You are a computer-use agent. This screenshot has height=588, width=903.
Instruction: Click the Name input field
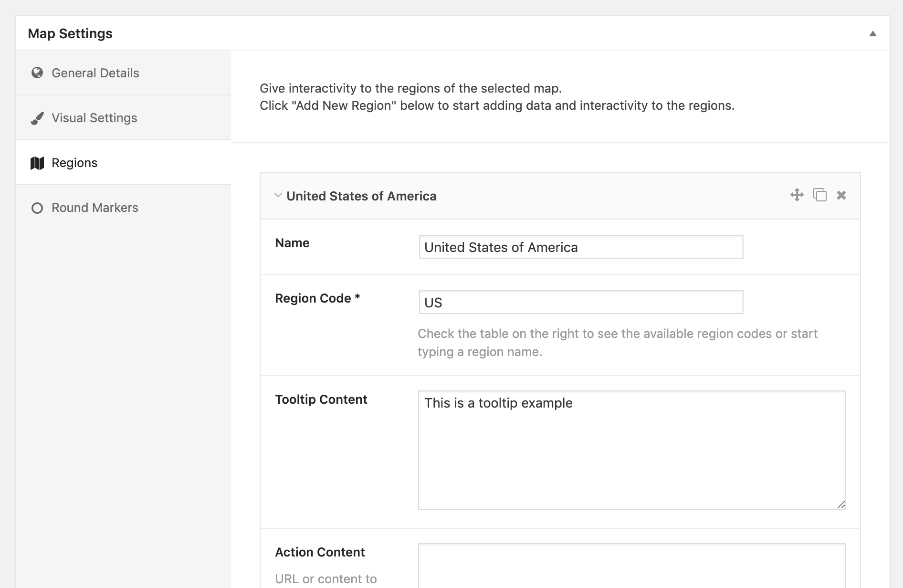pyautogui.click(x=581, y=247)
